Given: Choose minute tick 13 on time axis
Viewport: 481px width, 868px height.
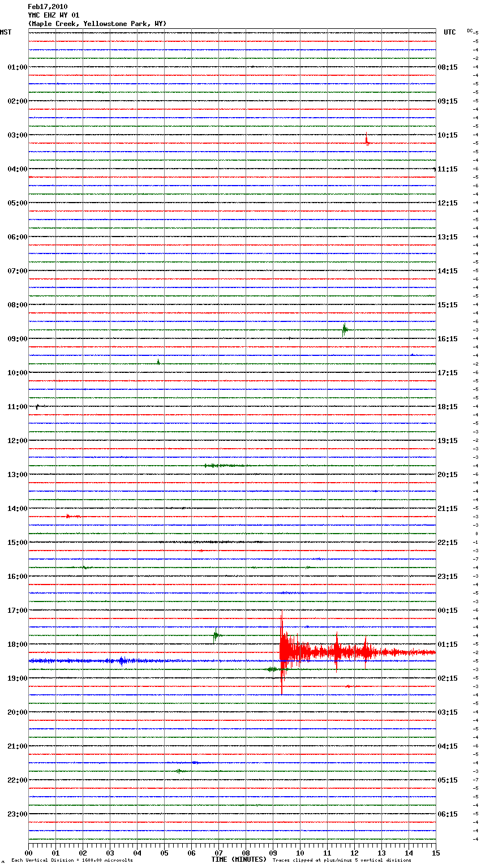Looking at the screenshot, I should (381, 853).
